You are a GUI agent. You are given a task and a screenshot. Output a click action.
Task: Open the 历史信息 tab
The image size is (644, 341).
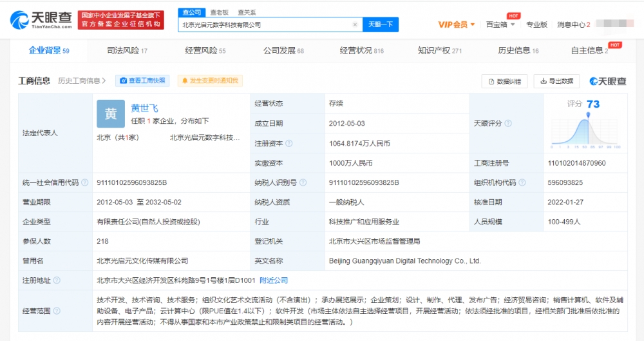tap(518, 50)
